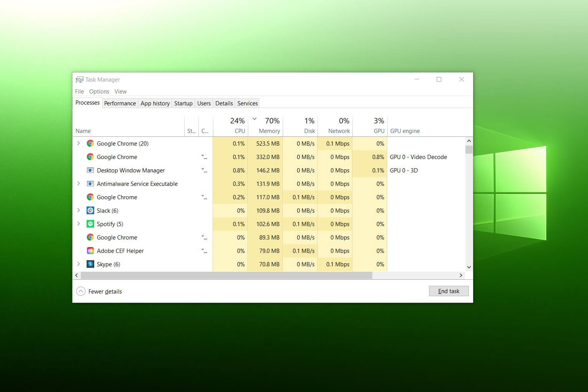This screenshot has height=392, width=588.
Task: Click the vertical scrollbar thumb
Action: coord(469,149)
